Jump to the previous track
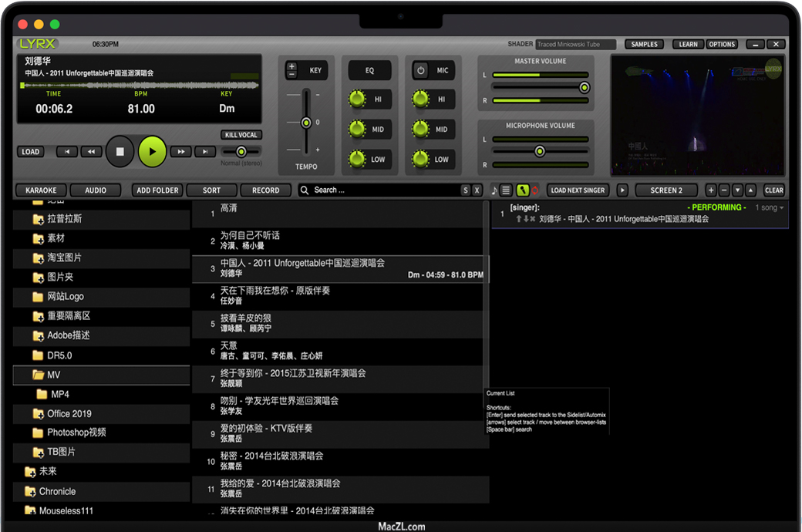 pos(67,152)
